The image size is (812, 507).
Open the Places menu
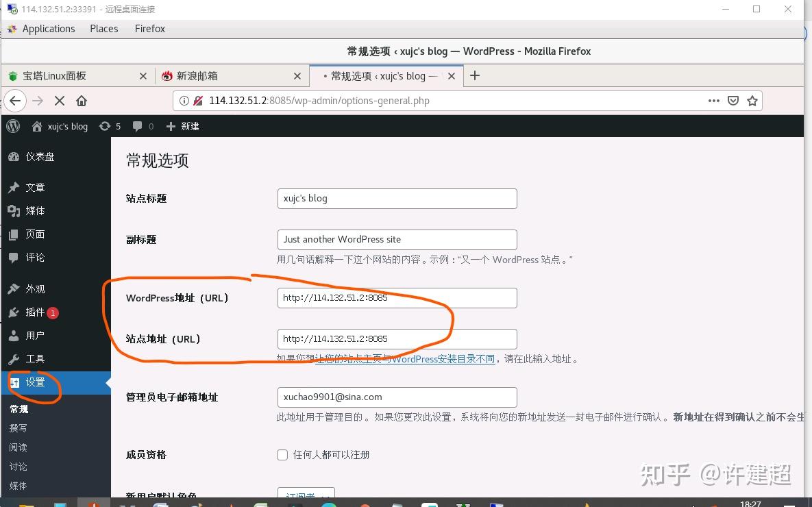[x=103, y=28]
